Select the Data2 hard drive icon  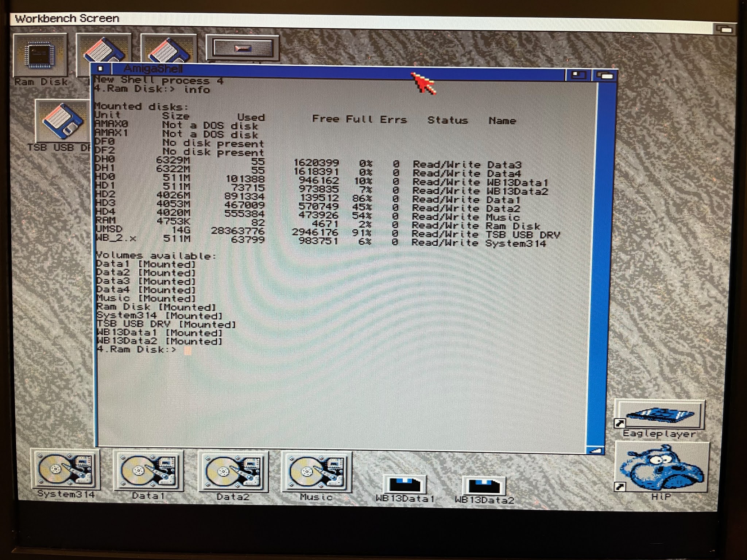point(233,472)
